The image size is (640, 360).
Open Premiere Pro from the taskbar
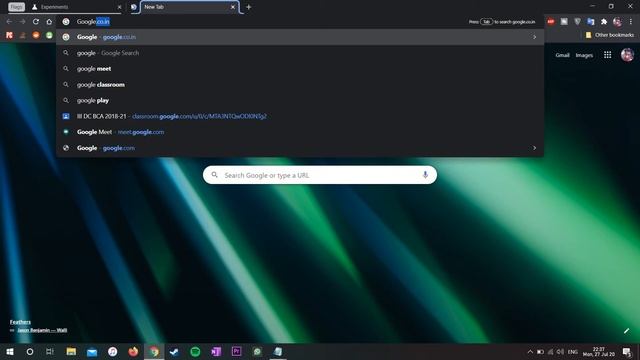tap(236, 351)
